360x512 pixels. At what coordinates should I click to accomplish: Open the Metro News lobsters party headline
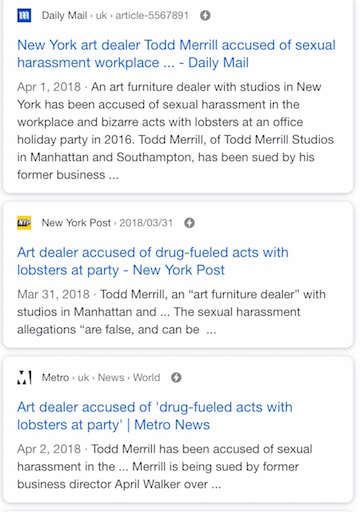click(155, 416)
